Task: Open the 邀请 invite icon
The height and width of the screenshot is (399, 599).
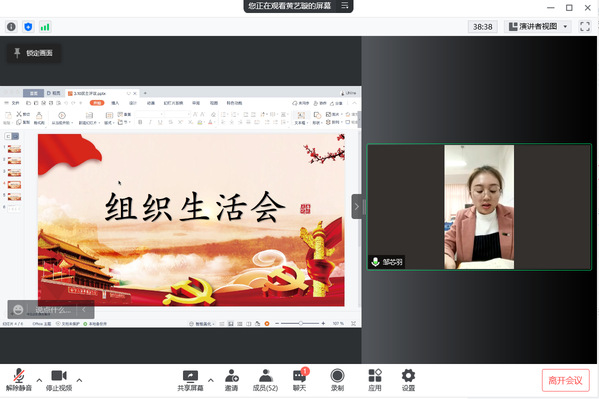Action: (232, 380)
